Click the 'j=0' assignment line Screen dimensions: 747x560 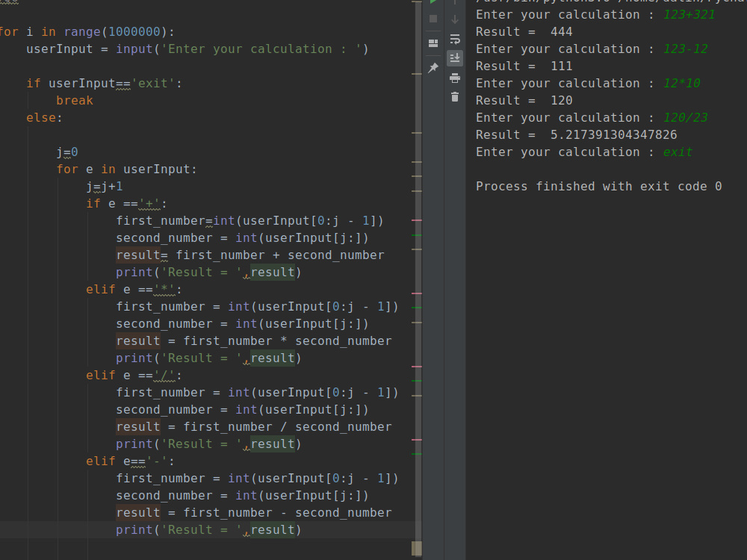click(x=67, y=152)
